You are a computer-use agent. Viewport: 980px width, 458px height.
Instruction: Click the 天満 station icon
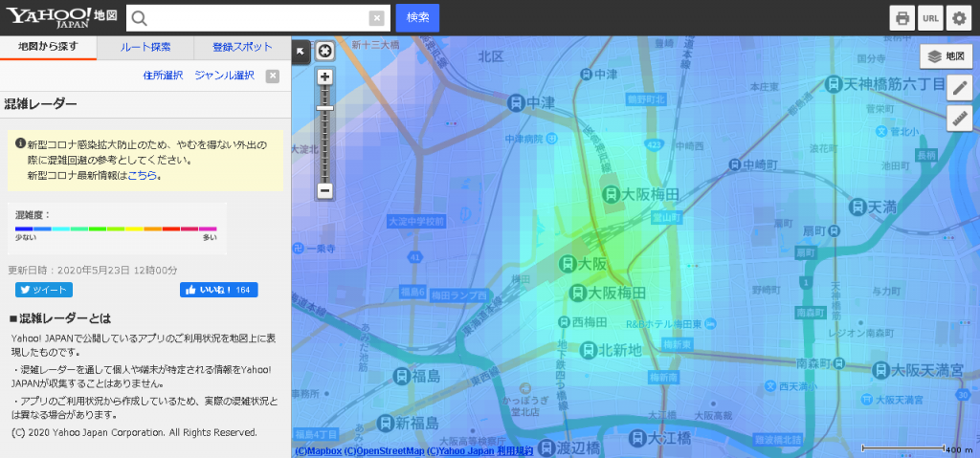[x=857, y=206]
